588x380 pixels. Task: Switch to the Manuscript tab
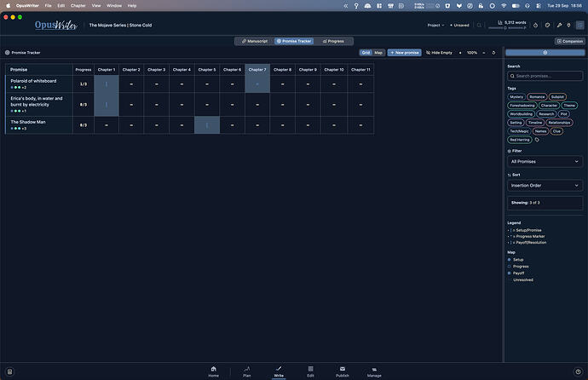coord(255,41)
